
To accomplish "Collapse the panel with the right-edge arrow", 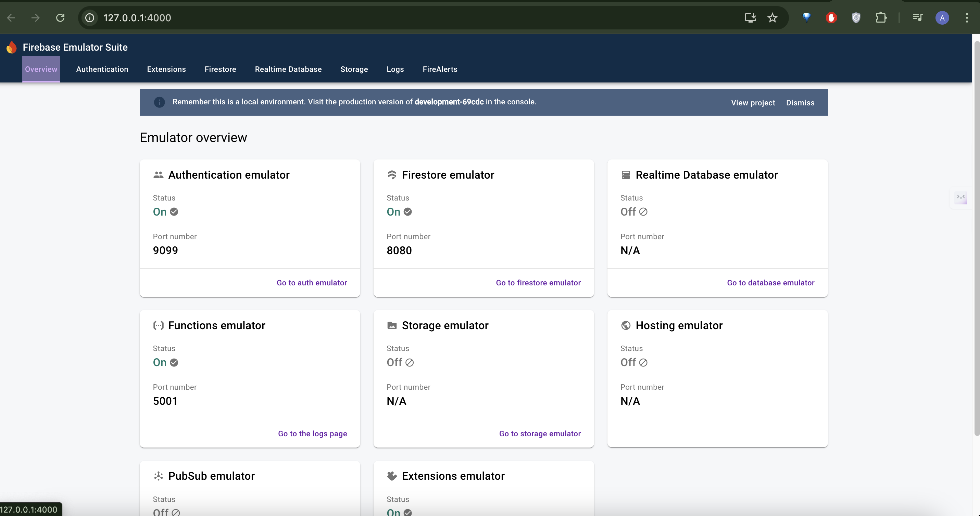I will (961, 198).
